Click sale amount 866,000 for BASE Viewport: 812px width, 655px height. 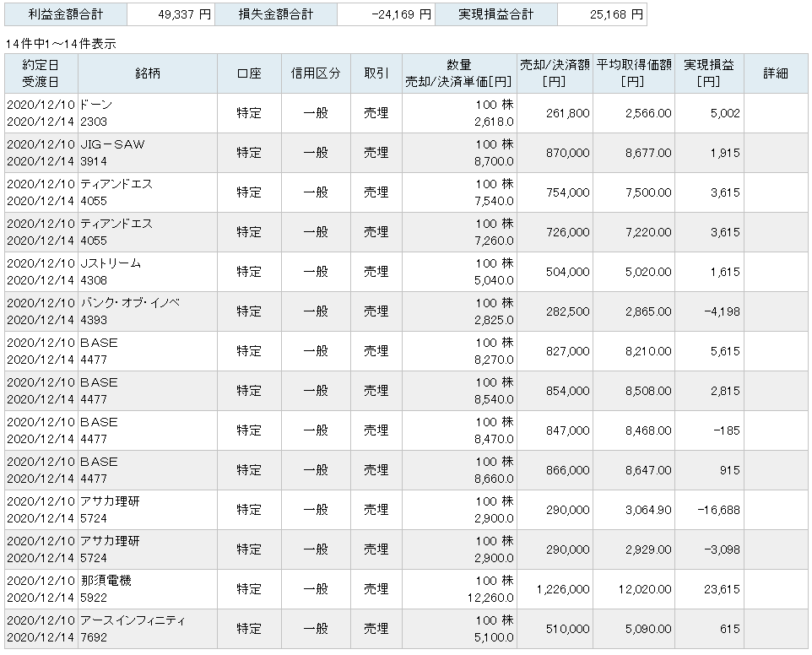coord(555,470)
